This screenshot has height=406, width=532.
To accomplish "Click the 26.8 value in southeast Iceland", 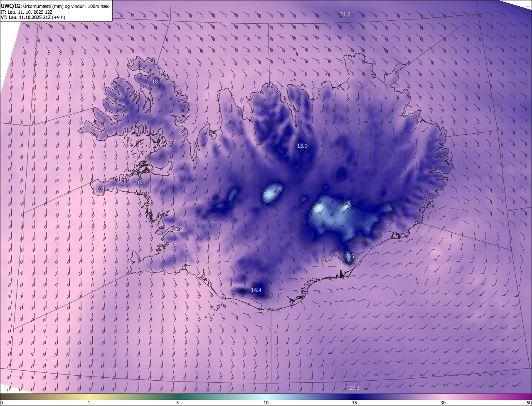I will 343,267.
